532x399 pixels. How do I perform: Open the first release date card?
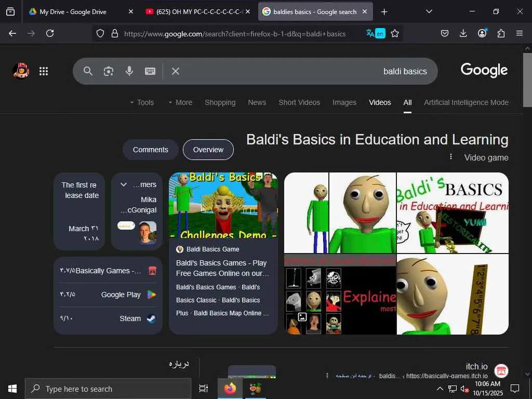(x=79, y=211)
